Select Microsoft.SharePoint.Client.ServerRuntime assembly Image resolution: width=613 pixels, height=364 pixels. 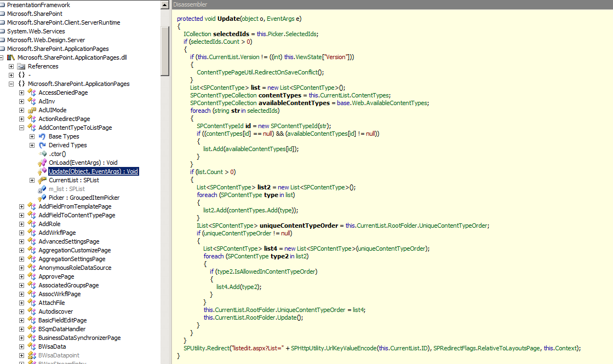(64, 22)
